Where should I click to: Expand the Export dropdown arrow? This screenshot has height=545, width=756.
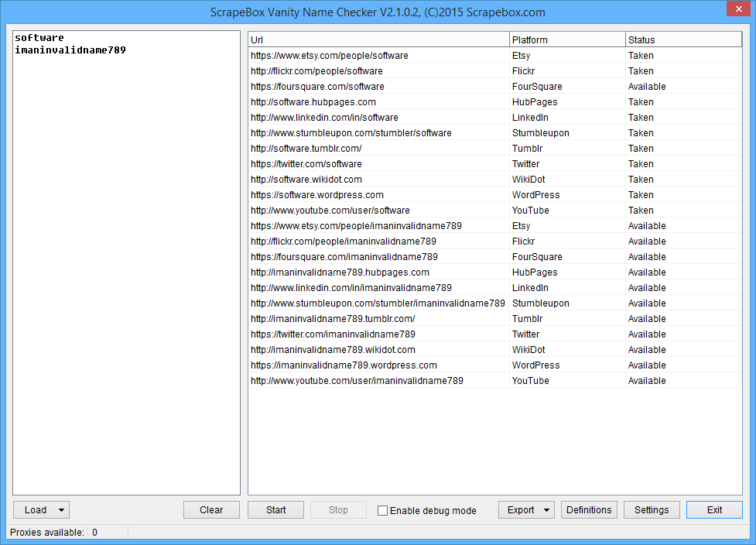point(546,510)
